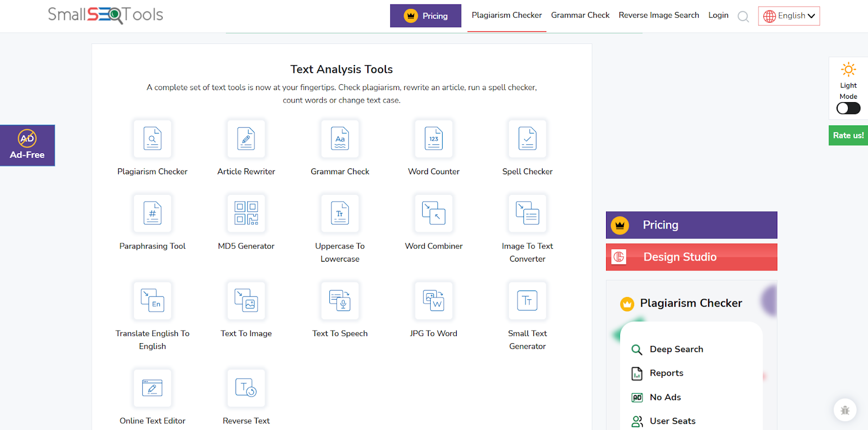Select the JPG To Word icon
The width and height of the screenshot is (868, 430).
pos(434,301)
